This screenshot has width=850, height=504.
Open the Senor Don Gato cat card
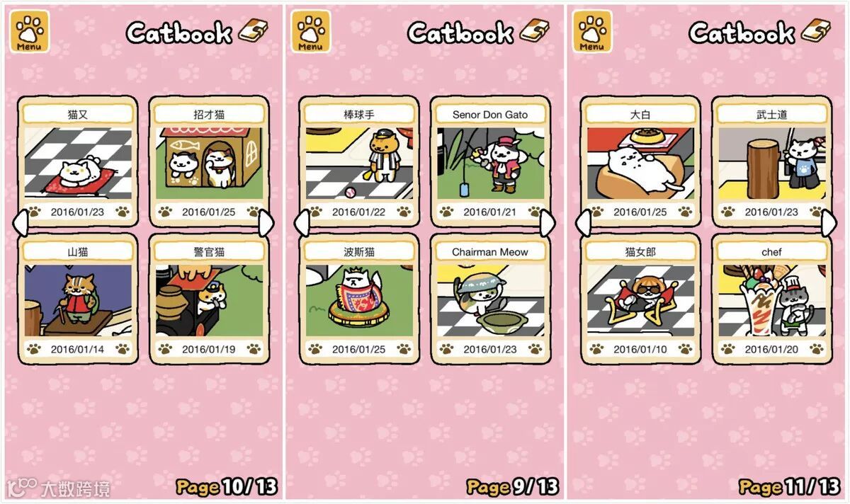pyautogui.click(x=490, y=162)
